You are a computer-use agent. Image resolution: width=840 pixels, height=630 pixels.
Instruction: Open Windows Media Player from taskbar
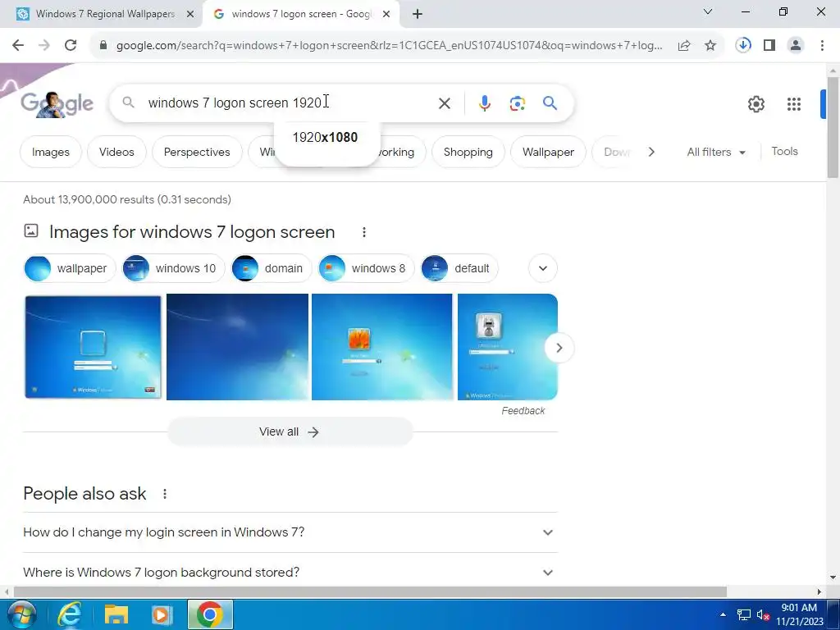(x=162, y=615)
